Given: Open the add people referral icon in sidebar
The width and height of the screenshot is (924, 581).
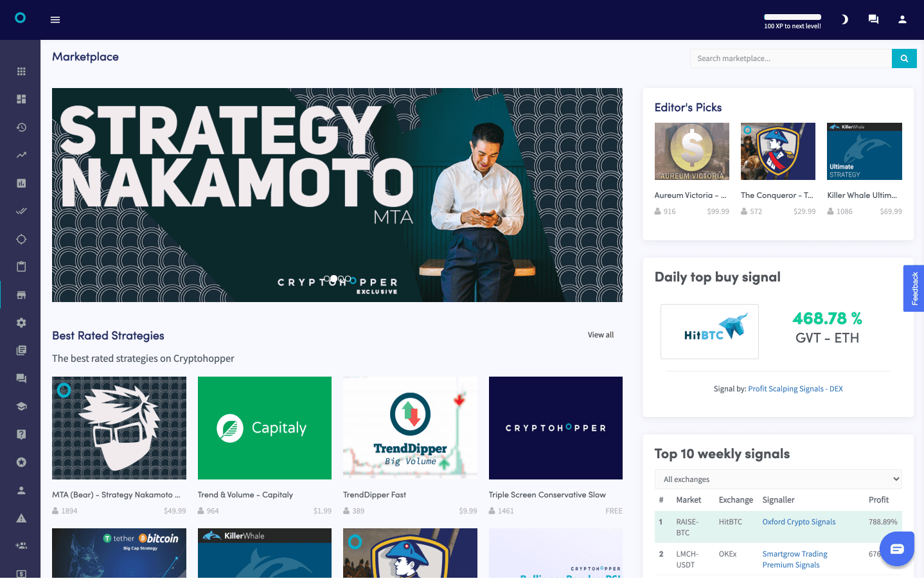Looking at the screenshot, I should (21, 546).
